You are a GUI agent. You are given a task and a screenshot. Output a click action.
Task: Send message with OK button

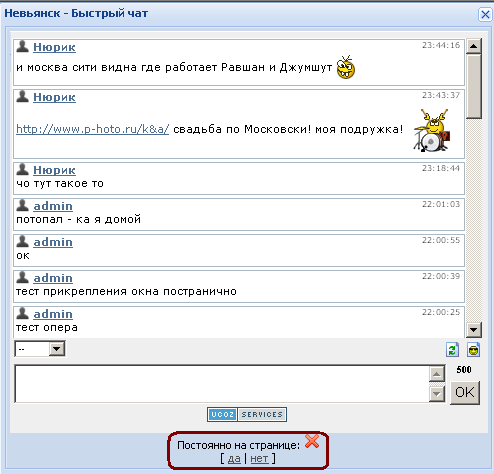click(465, 393)
